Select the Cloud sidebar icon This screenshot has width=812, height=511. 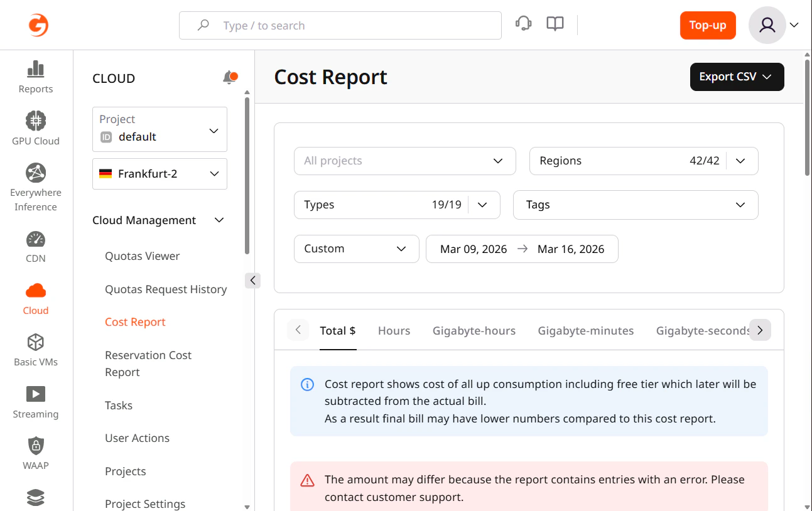pos(36,290)
